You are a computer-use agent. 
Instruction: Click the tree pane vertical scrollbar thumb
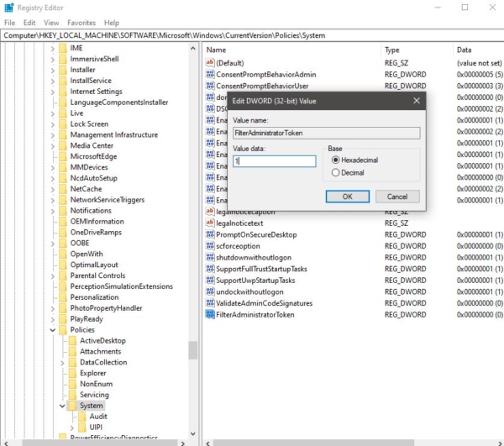click(x=193, y=350)
